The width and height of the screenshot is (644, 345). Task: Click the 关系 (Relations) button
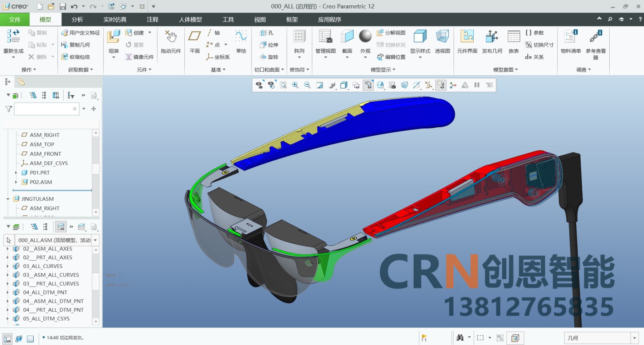534,57
